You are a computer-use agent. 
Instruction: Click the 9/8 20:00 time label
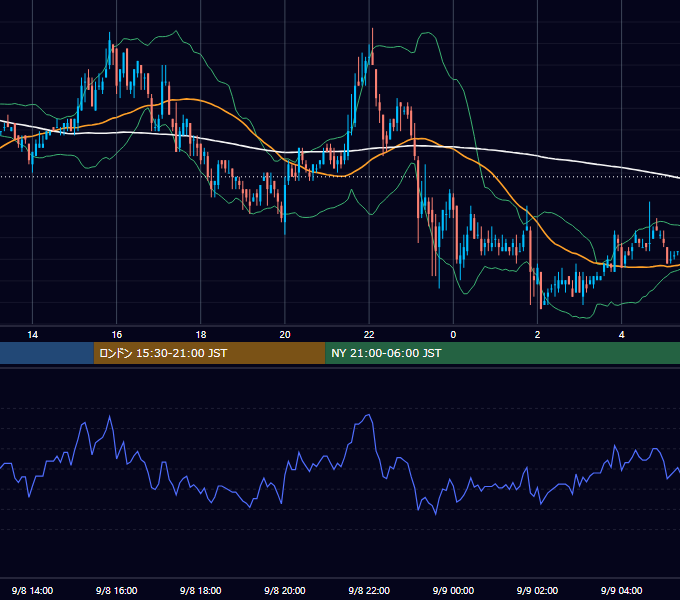point(285,590)
